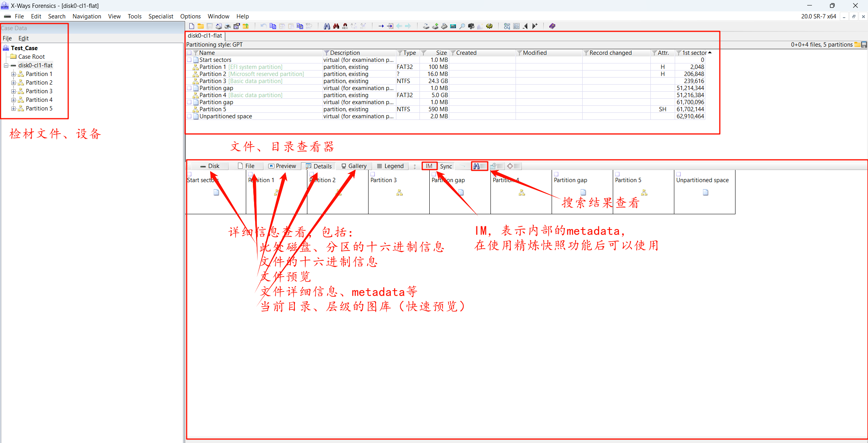Click the Go To Offset arrow icon
Screen dimensions: 868x443
coord(381,26)
